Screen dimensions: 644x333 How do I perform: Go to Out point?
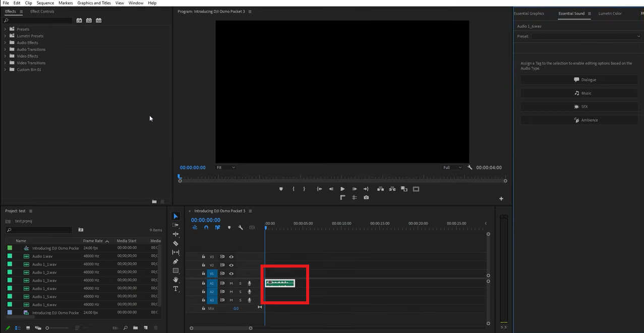point(366,189)
